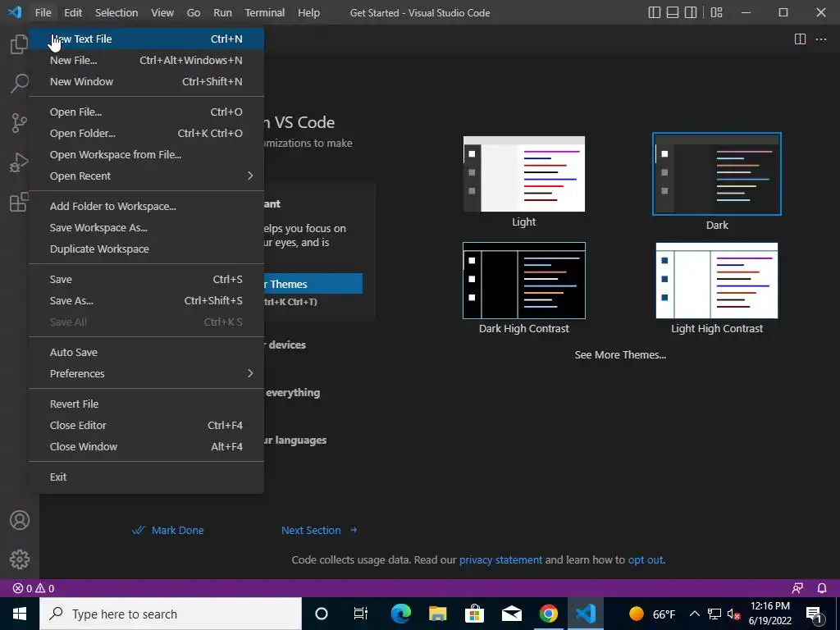Open the Source Control icon
The width and height of the screenshot is (840, 630).
point(20,123)
